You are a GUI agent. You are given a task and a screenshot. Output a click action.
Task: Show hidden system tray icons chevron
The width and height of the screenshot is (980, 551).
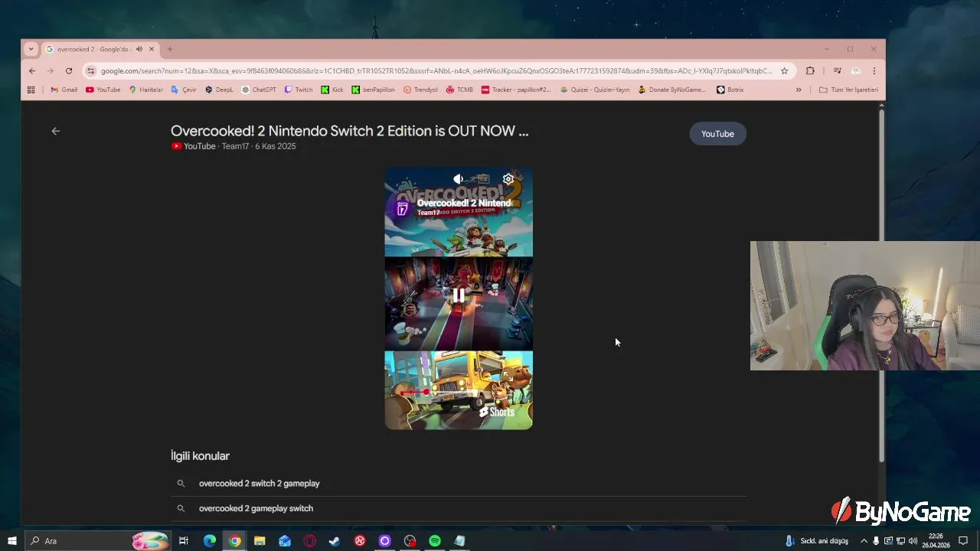(864, 541)
